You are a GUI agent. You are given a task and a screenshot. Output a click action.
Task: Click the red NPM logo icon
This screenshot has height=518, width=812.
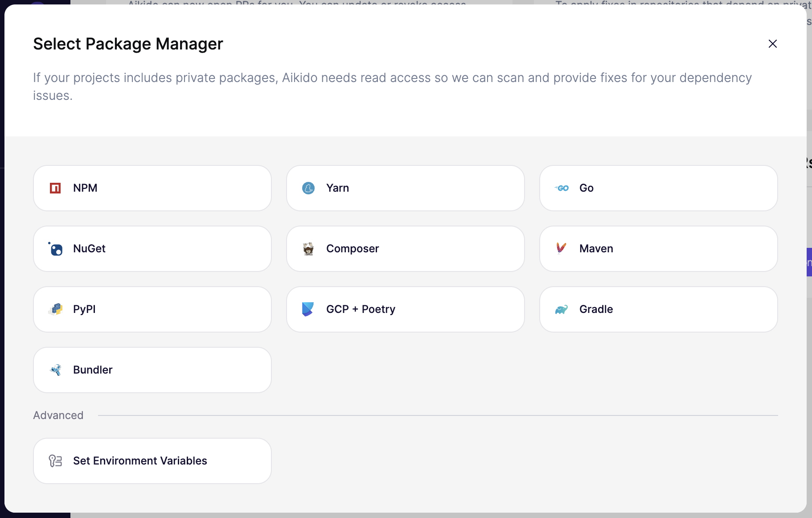click(55, 188)
